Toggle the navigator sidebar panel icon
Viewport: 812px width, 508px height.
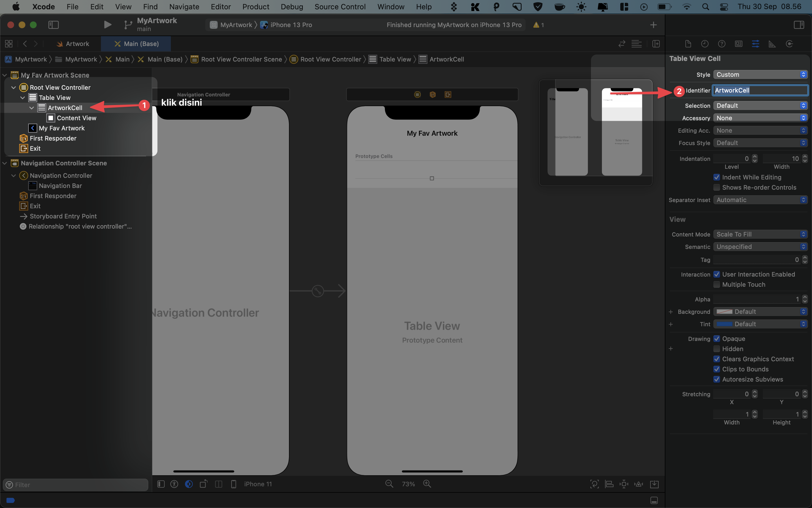coord(53,25)
